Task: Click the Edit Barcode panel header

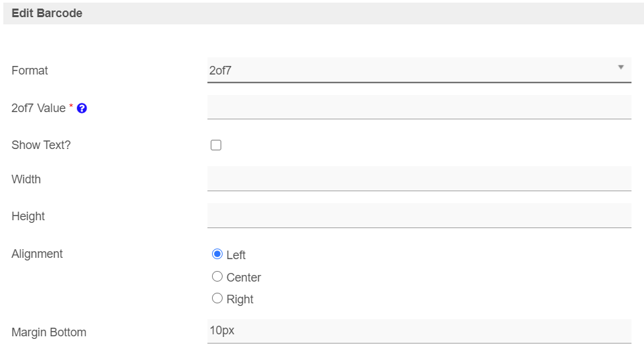Action: click(47, 13)
